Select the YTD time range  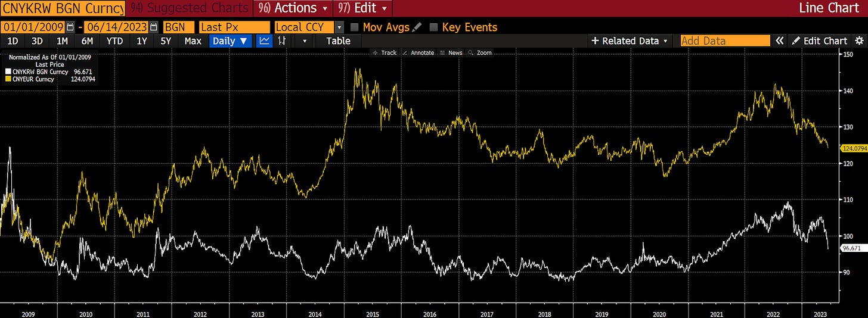(114, 40)
